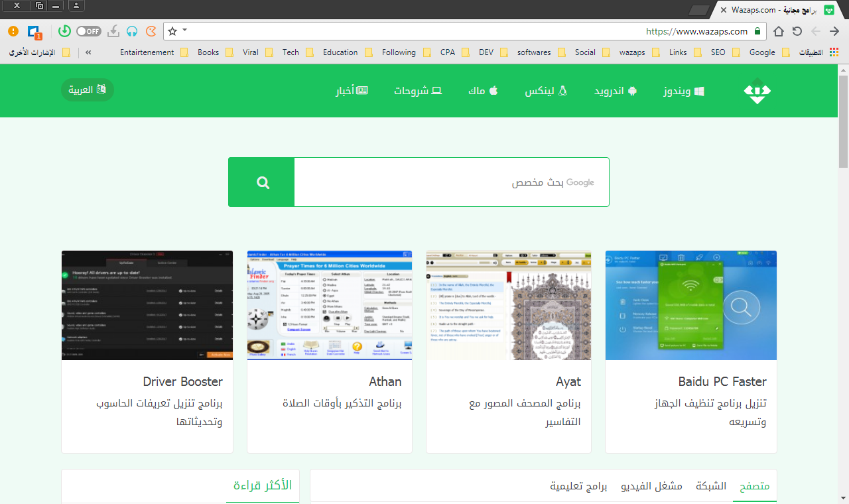Go back using the browser arrow
Image resolution: width=849 pixels, height=504 pixels.
[834, 31]
